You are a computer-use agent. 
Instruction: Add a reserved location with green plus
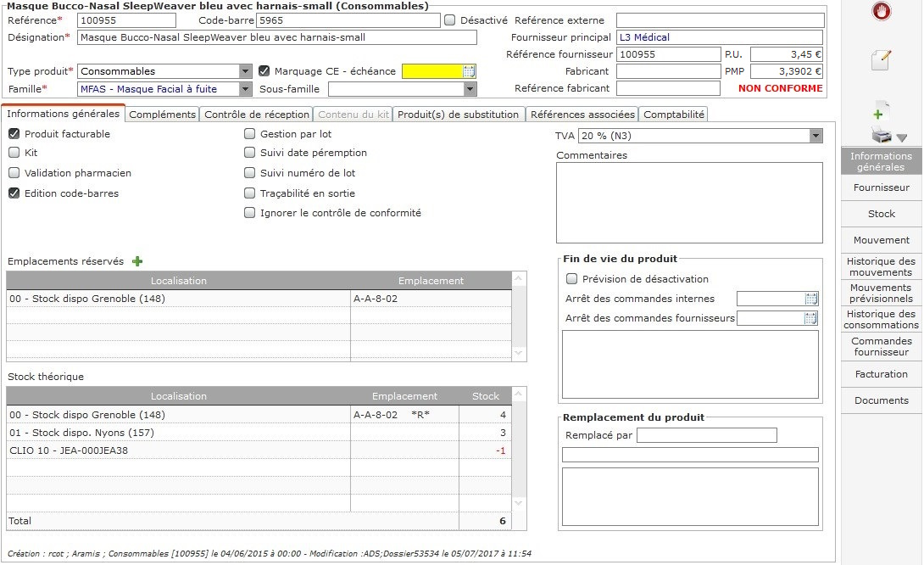point(137,261)
